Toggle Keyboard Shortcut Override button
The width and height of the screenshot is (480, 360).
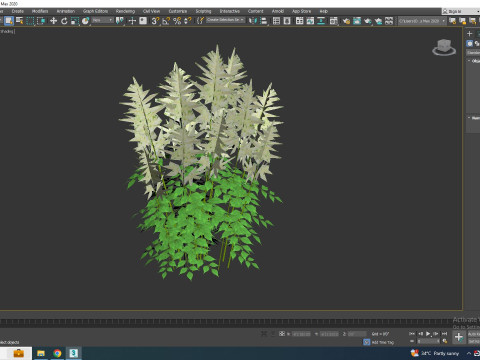[x=143, y=21]
